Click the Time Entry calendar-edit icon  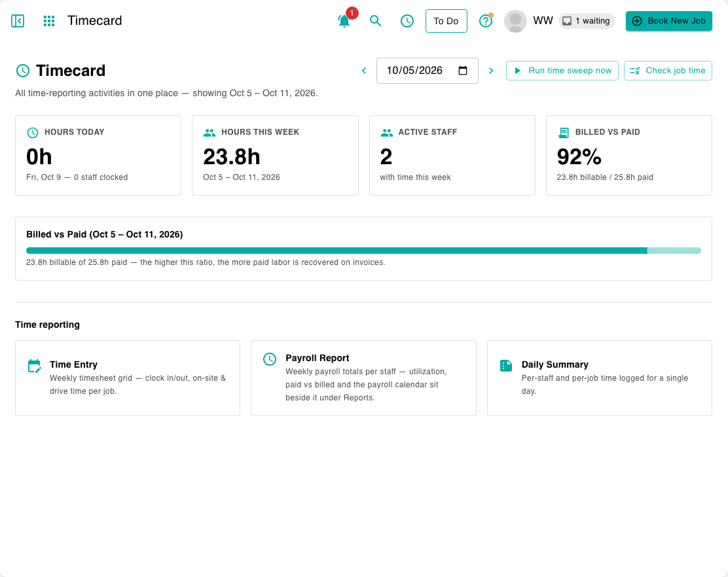34,366
